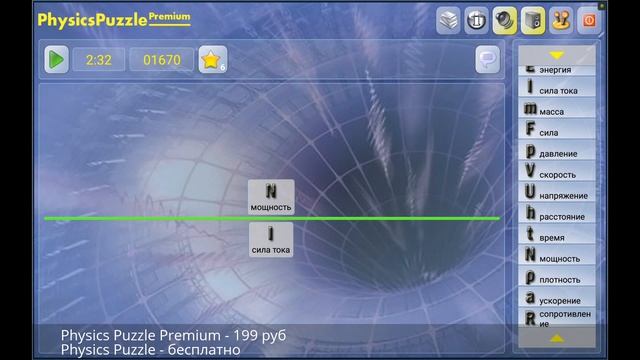This screenshot has width=640, height=360.
Task: Select the 'расстояние' variable tile
Action: click(557, 213)
